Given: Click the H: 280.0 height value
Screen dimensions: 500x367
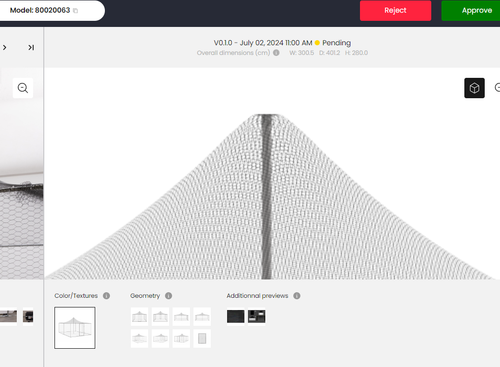Looking at the screenshot, I should (356, 53).
